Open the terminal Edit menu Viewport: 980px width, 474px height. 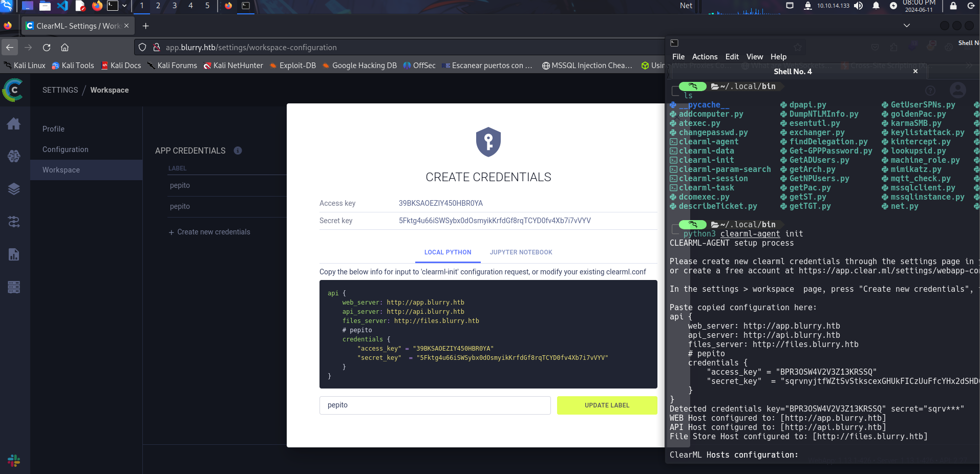pos(732,57)
